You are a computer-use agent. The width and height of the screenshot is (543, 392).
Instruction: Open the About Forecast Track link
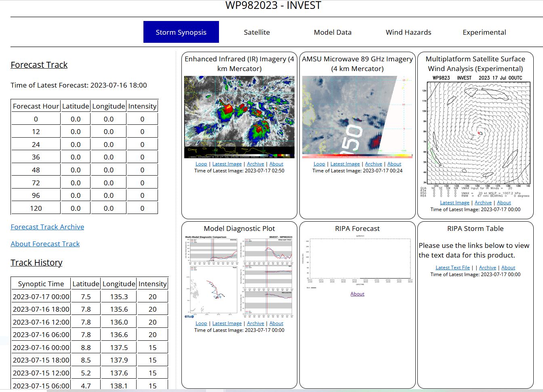tap(45, 244)
